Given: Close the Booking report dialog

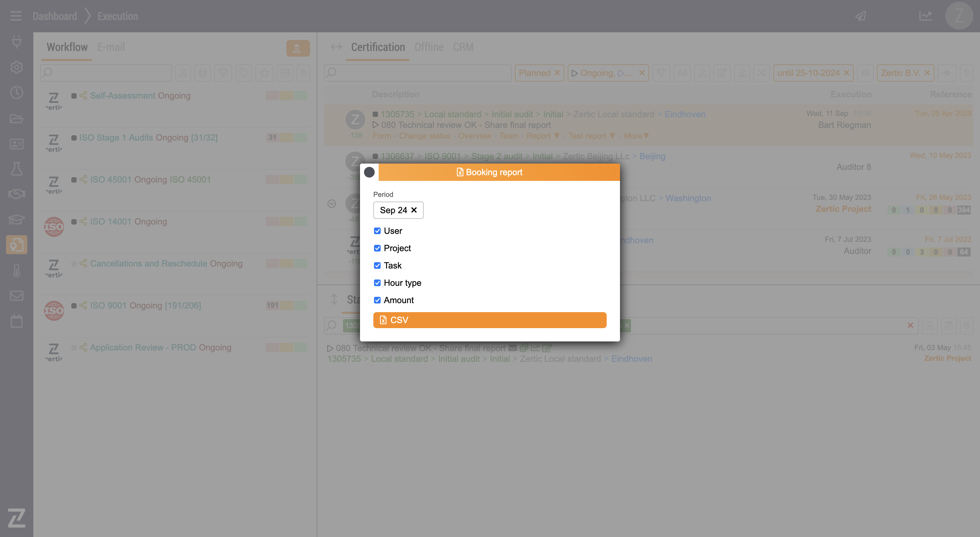Looking at the screenshot, I should (x=369, y=172).
